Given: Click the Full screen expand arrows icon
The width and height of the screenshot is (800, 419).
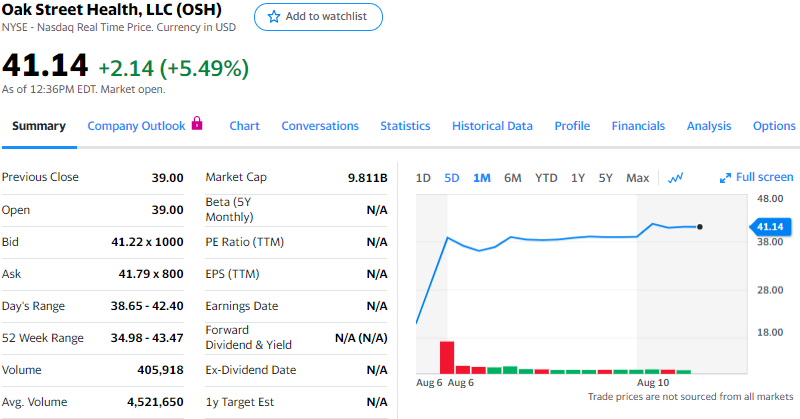Looking at the screenshot, I should pos(725,178).
